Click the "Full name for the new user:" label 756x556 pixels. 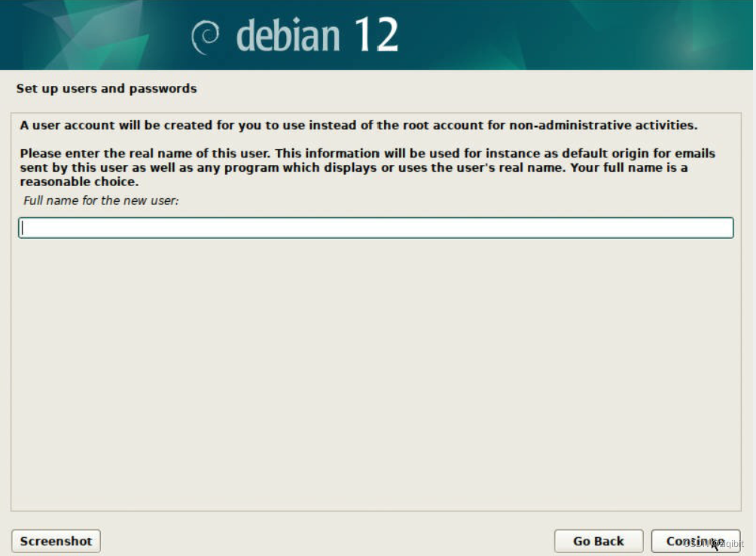pyautogui.click(x=101, y=201)
